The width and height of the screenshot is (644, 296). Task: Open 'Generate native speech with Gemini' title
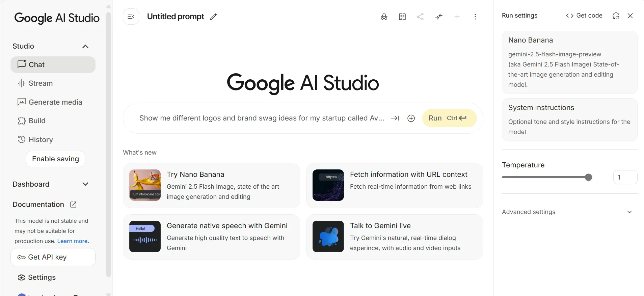227,226
